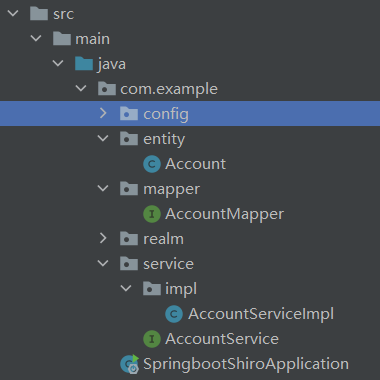
Task: Click the Account class icon
Action: click(x=152, y=164)
